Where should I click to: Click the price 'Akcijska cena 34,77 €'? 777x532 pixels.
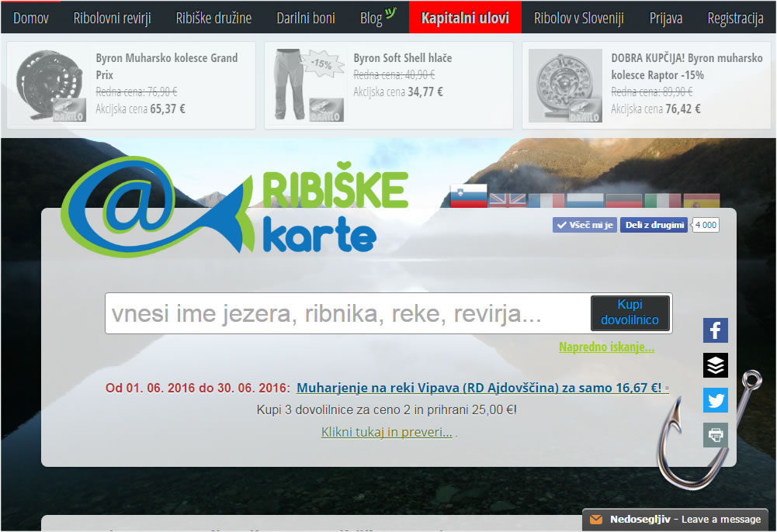click(398, 92)
